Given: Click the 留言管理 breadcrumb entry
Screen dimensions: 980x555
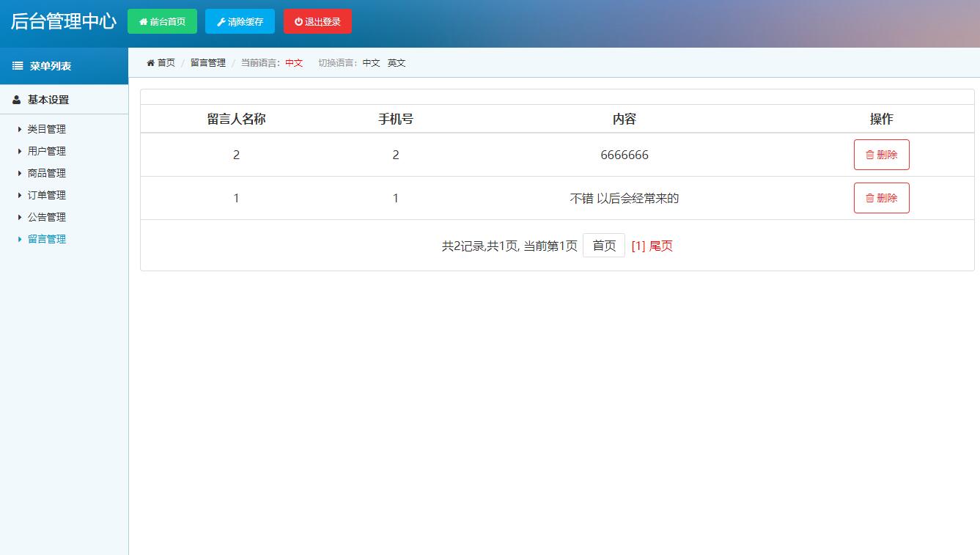Looking at the screenshot, I should point(207,62).
